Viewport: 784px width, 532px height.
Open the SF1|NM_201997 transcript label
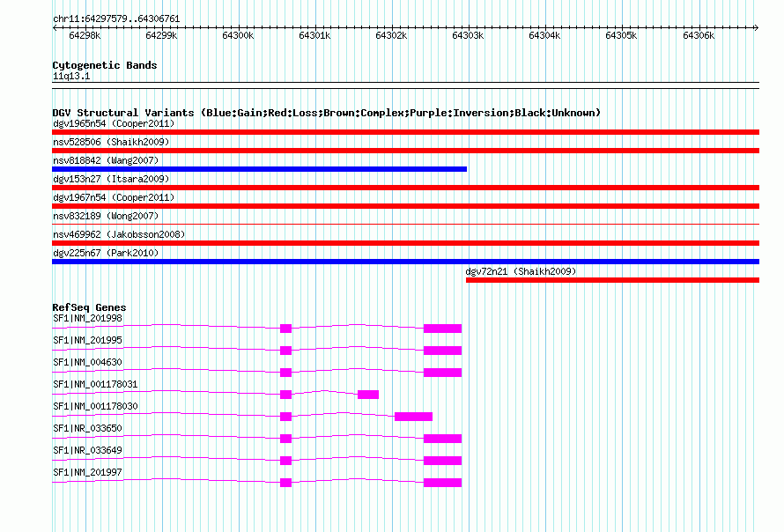[87, 472]
